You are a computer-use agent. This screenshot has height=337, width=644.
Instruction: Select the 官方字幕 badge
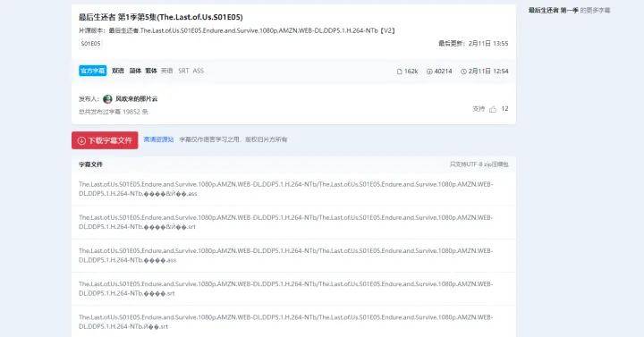[x=93, y=71]
